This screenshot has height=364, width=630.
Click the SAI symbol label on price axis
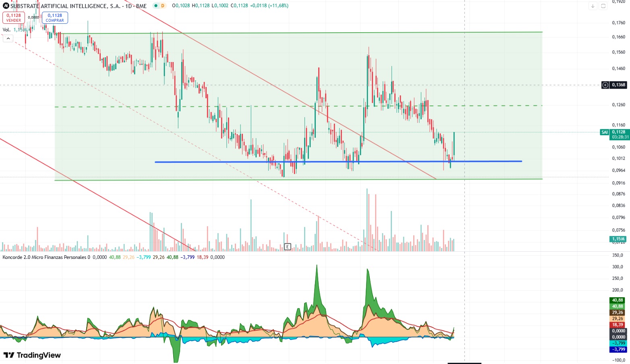[604, 132]
